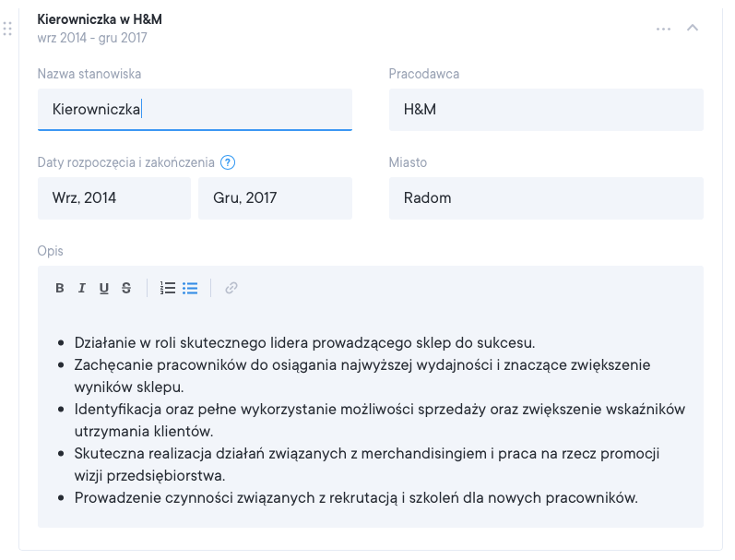Viewport: 735px width, 560px height.
Task: Open the end date picker Gru, 2017
Action: click(x=275, y=198)
